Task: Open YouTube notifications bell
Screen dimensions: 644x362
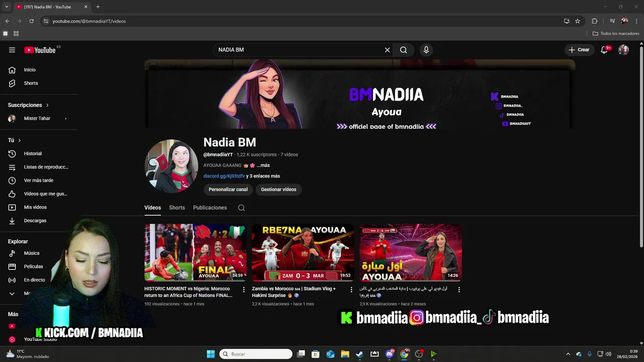Action: click(x=605, y=50)
